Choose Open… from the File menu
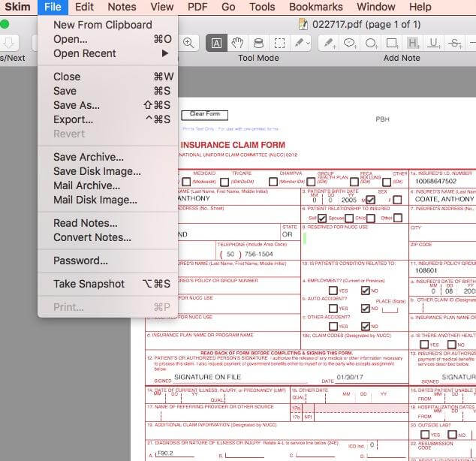This screenshot has width=476, height=461. (x=108, y=39)
